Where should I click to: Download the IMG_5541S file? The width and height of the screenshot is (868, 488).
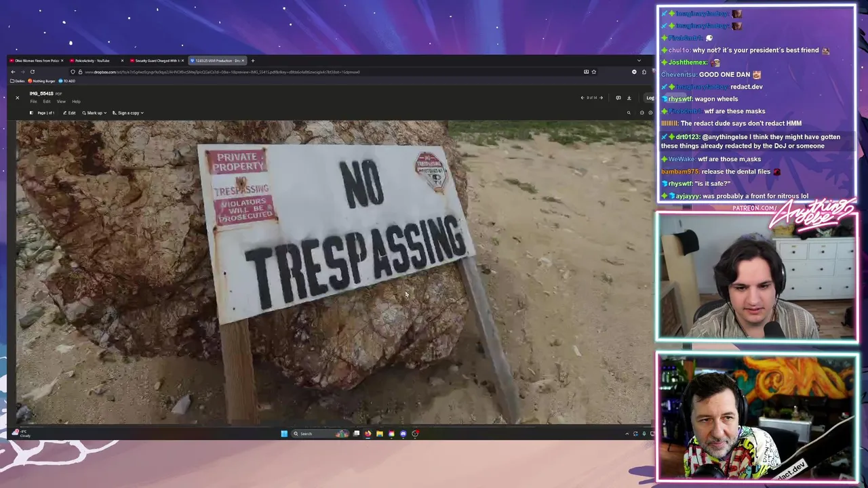click(629, 98)
